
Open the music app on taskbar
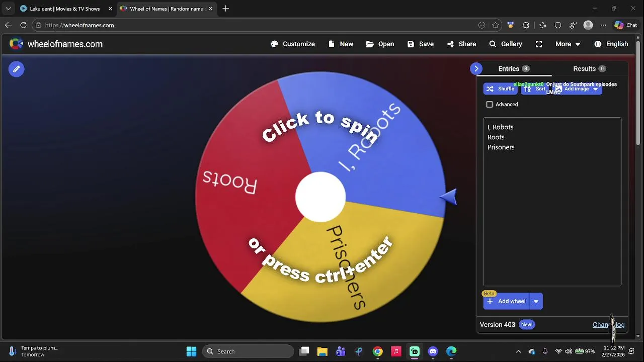(x=396, y=351)
